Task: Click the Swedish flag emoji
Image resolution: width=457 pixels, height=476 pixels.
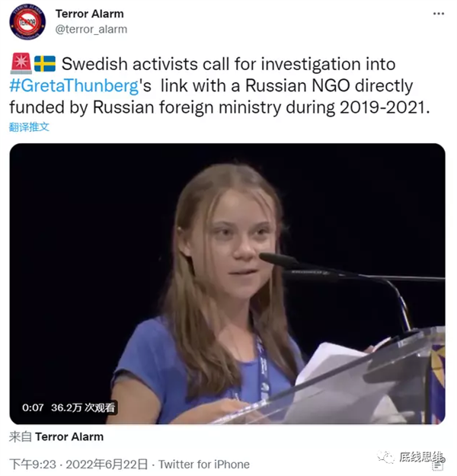Action: pos(45,63)
